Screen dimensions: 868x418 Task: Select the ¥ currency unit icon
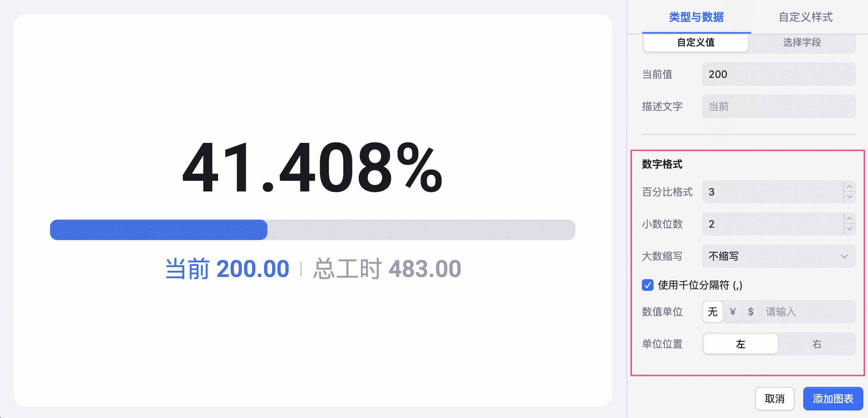(732, 312)
